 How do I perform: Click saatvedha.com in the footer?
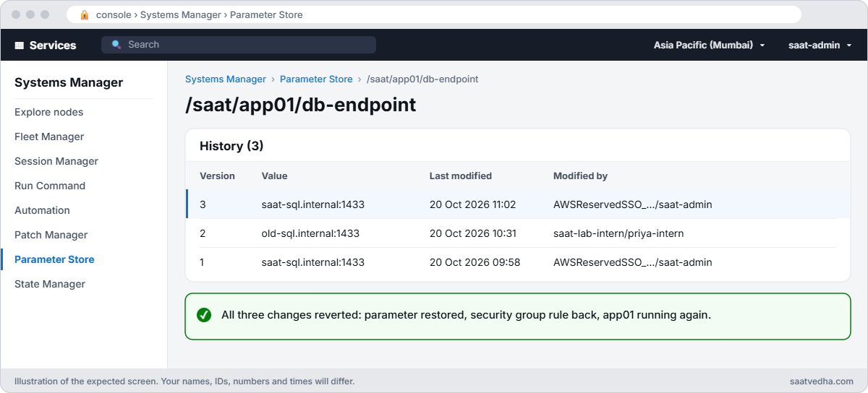[x=822, y=381]
